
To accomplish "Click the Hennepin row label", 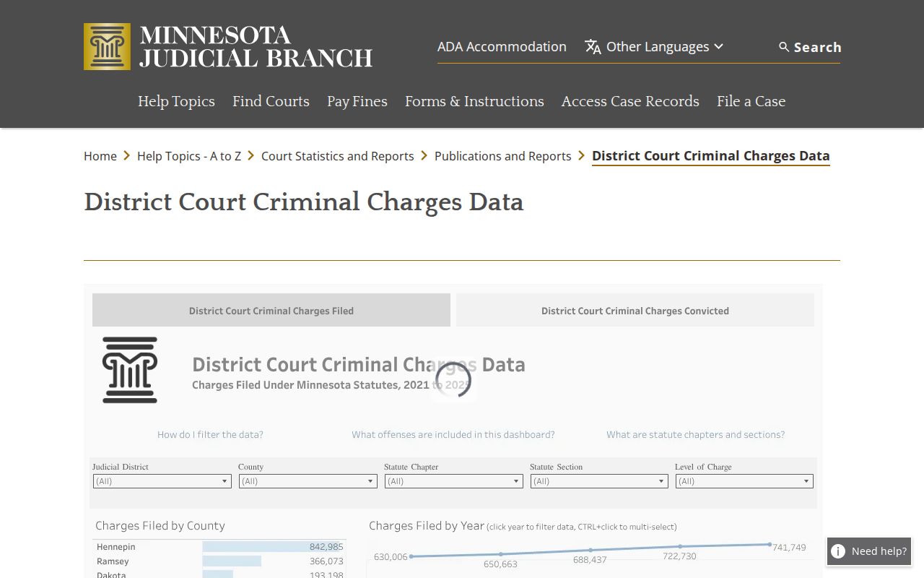I will [116, 547].
